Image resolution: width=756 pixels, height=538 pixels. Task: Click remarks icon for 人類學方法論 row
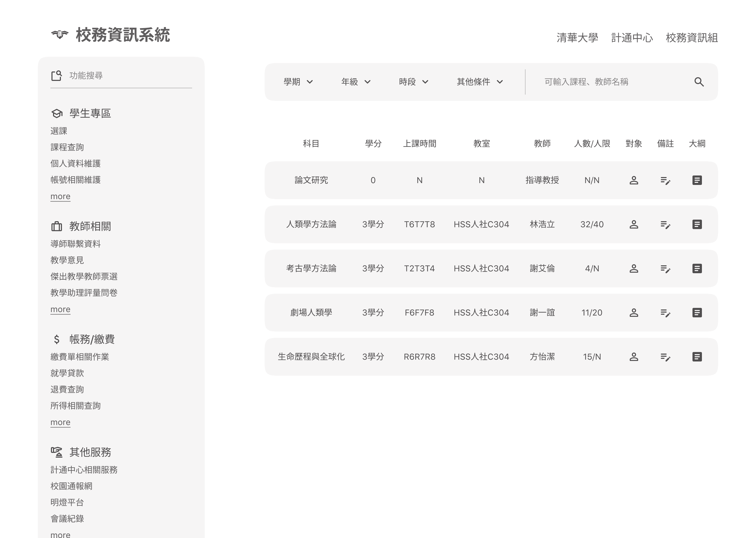[x=665, y=225]
